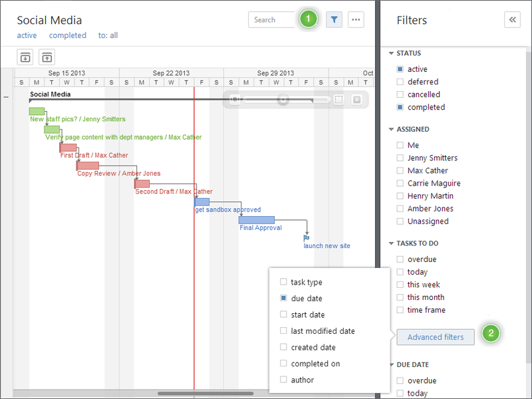This screenshot has width=532, height=399.
Task: Select author in the filter popup
Action: [283, 379]
